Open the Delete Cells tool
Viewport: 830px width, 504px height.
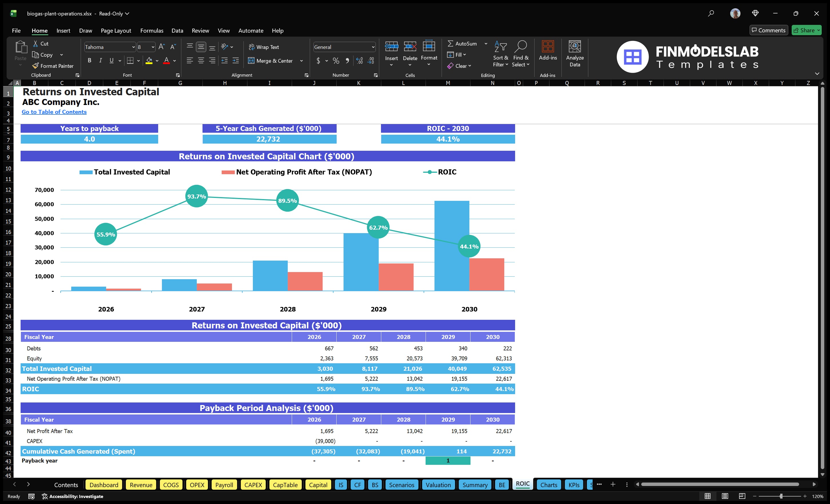[410, 54]
